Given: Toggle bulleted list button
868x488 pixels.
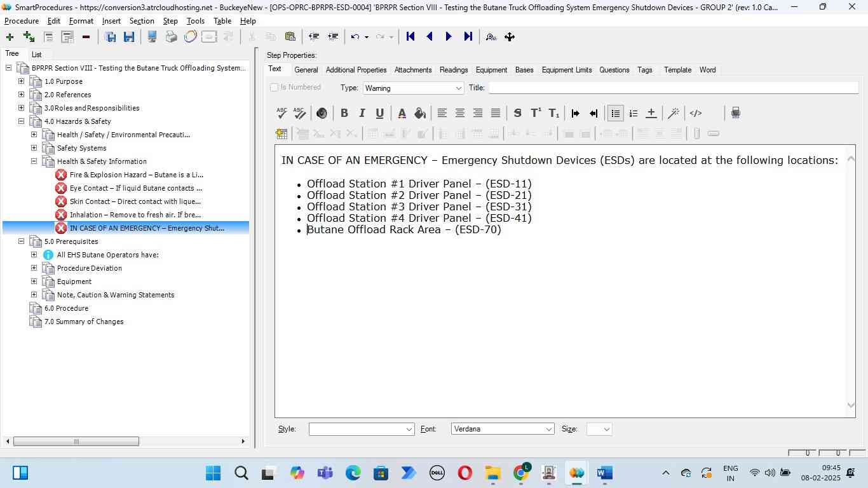Looking at the screenshot, I should [x=615, y=113].
